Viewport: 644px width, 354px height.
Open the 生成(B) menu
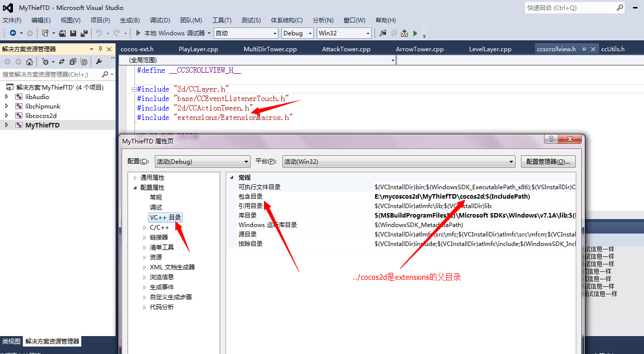pos(130,20)
